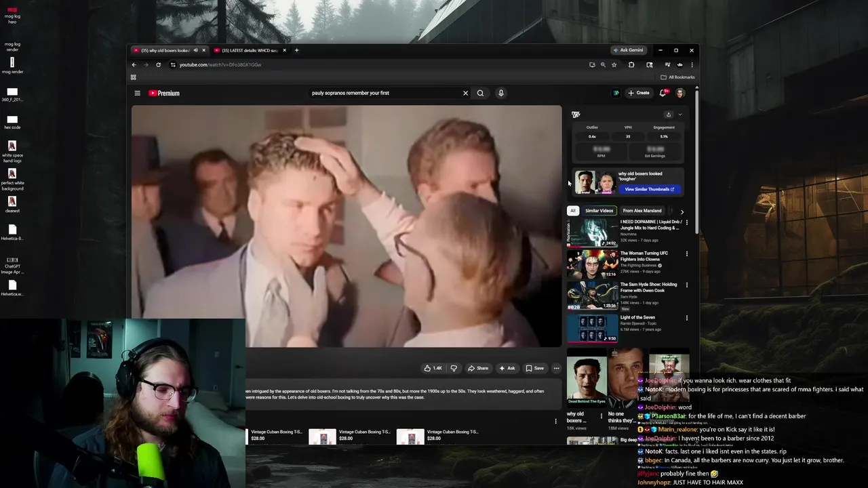Close the 'LATEST details' tab
The width and height of the screenshot is (868, 488).
[x=284, y=50]
